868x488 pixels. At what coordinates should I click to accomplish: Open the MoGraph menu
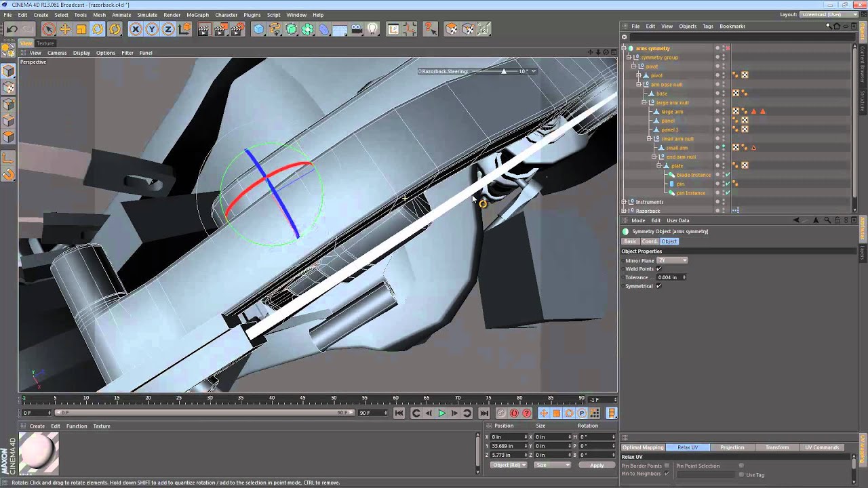point(197,14)
